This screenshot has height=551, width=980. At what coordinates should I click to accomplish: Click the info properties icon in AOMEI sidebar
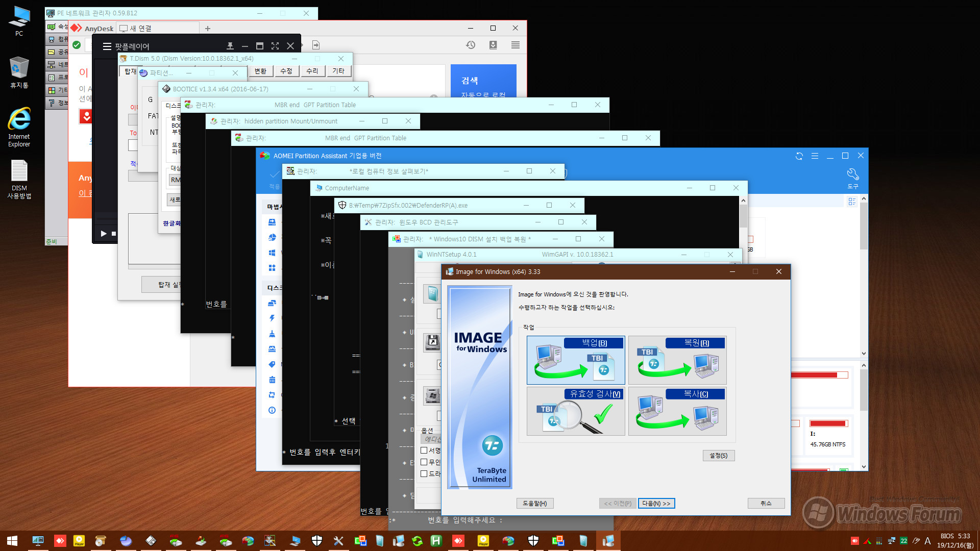(x=272, y=410)
